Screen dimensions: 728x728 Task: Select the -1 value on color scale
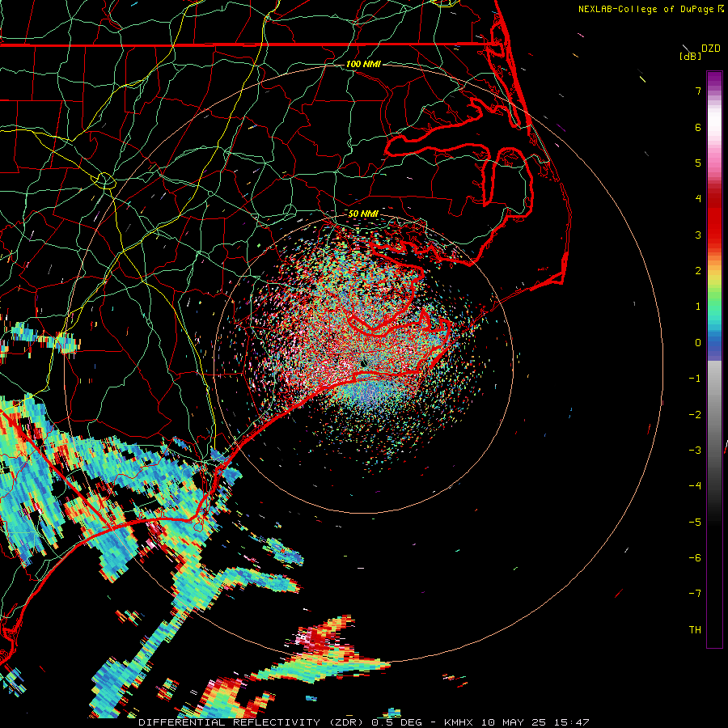(x=695, y=379)
